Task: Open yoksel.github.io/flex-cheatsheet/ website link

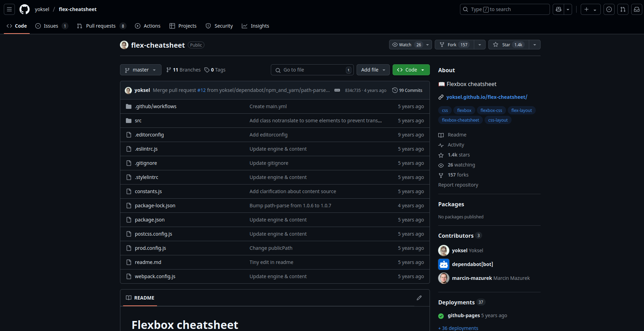Action: [x=487, y=97]
